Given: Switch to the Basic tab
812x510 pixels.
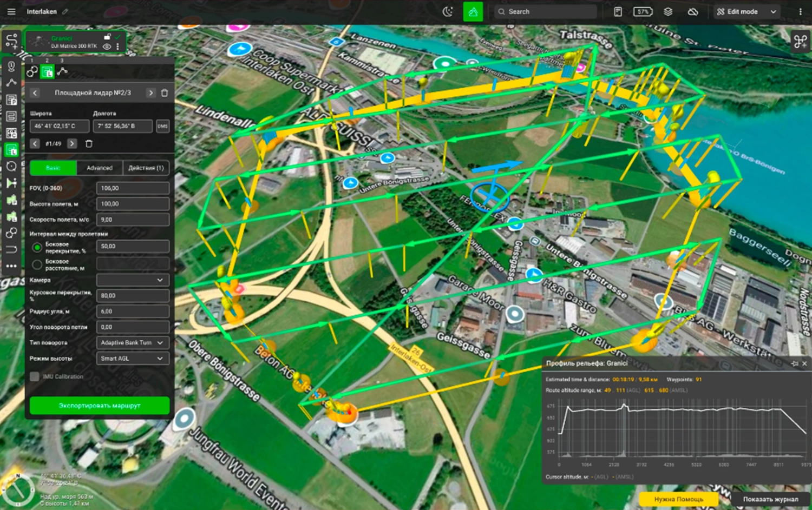Looking at the screenshot, I should click(53, 168).
